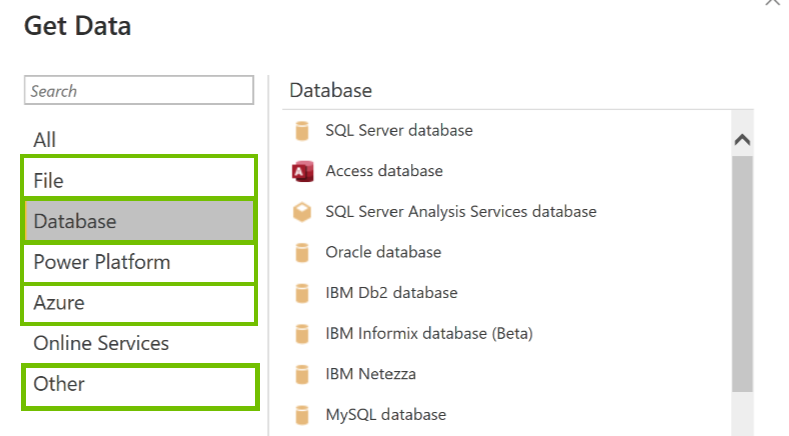Viewport: 789px width, 436px height.
Task: Click the SQL Server Analysis Services cube icon
Action: point(302,212)
